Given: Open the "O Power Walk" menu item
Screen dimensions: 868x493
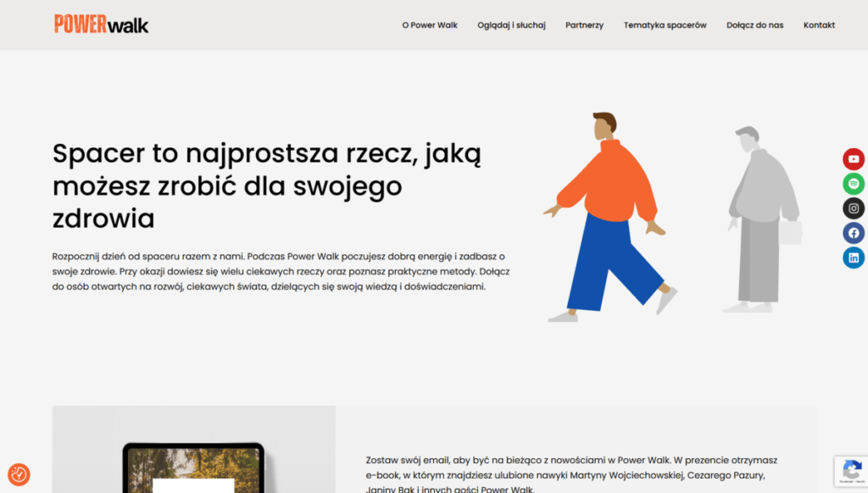Looking at the screenshot, I should 429,25.
